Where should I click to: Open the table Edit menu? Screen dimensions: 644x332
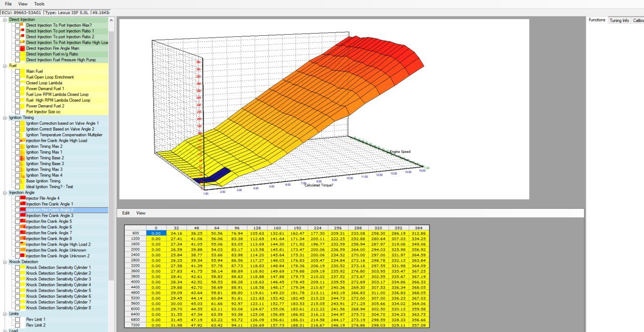pos(126,213)
